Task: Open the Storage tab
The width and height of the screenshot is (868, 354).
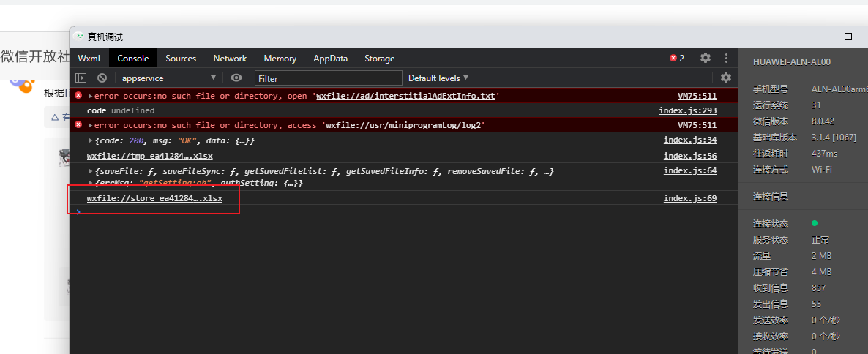Action: 380,58
